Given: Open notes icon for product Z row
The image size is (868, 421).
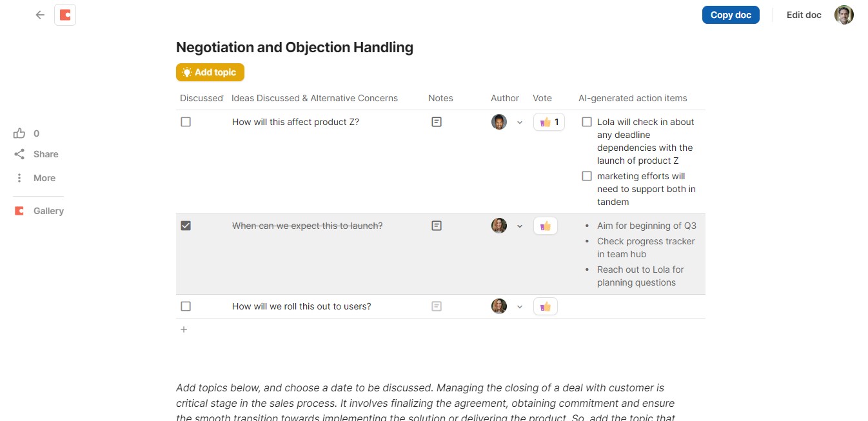Looking at the screenshot, I should (437, 122).
